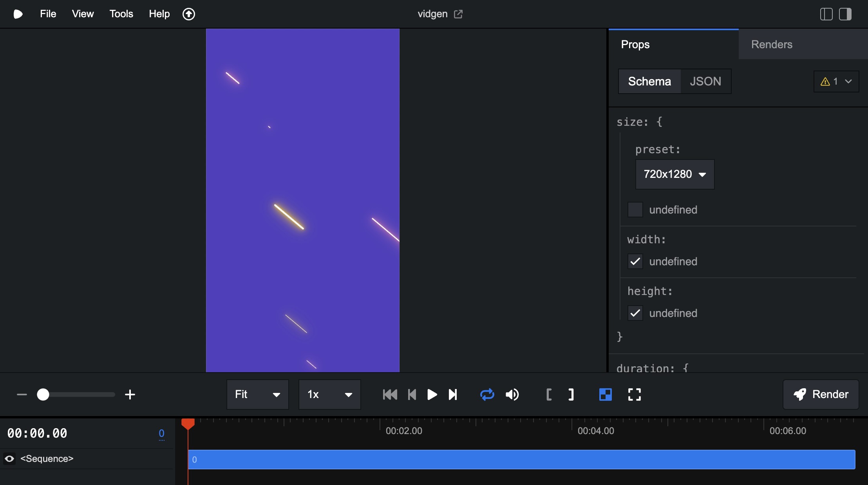Click the Render button
The width and height of the screenshot is (868, 485).
(x=821, y=395)
